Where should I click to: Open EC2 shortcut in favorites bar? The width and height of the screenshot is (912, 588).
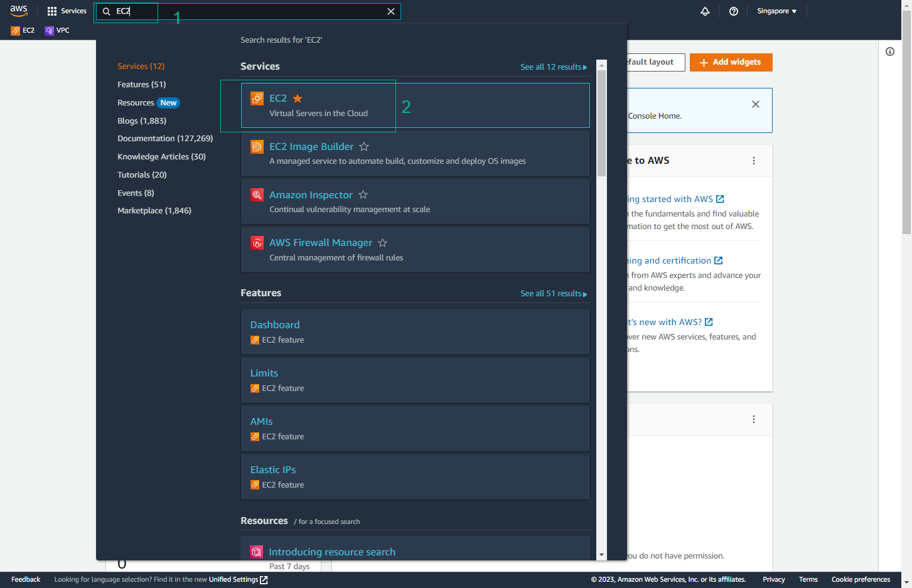pos(23,30)
